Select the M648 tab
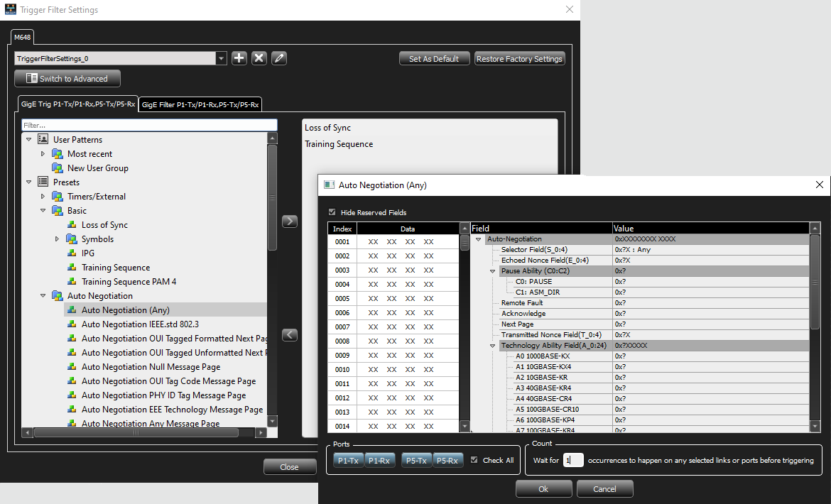Image resolution: width=831 pixels, height=504 pixels. [22, 37]
